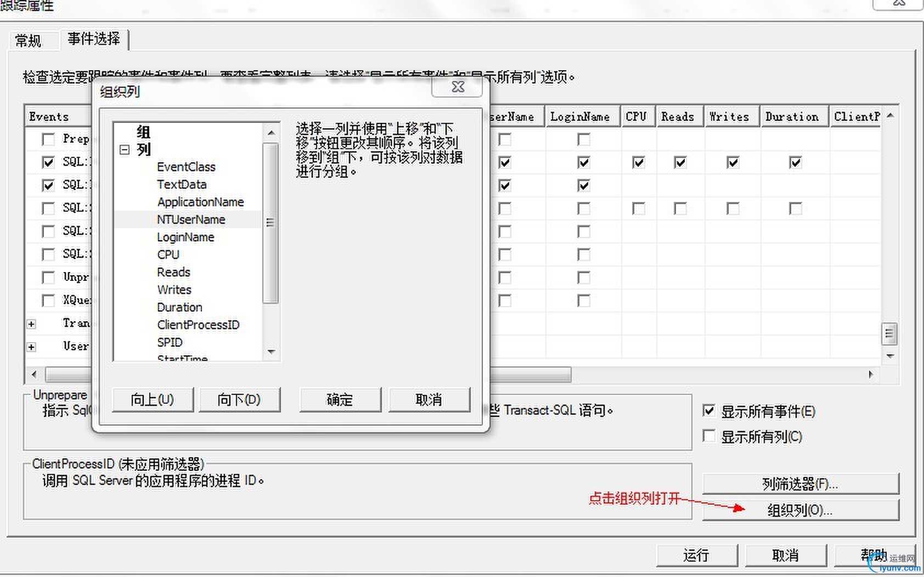Select CPU in the column list
Viewport: 924px width, 577px height.
(x=168, y=254)
